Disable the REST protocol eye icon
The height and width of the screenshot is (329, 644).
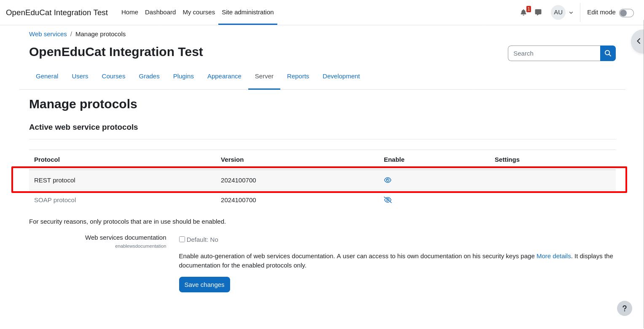388,180
